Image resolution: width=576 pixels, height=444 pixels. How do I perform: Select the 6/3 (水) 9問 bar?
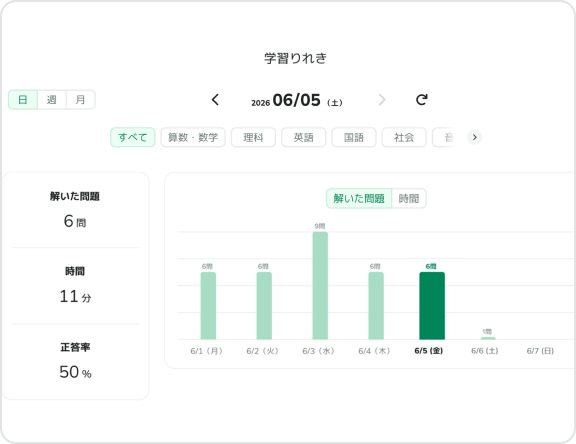pos(320,285)
